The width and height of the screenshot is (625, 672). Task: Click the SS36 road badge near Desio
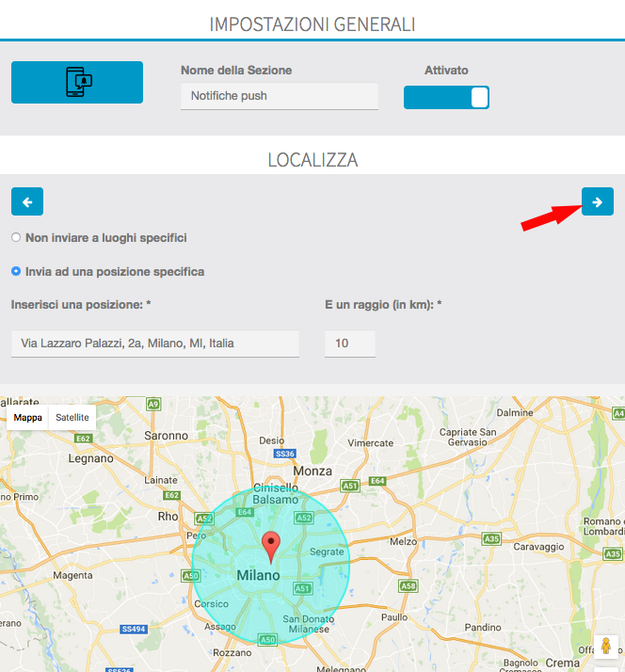coord(284,454)
